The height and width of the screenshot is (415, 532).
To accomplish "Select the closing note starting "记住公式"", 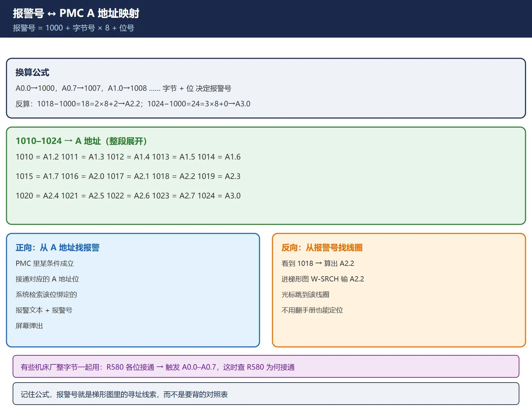I will (x=266, y=394).
